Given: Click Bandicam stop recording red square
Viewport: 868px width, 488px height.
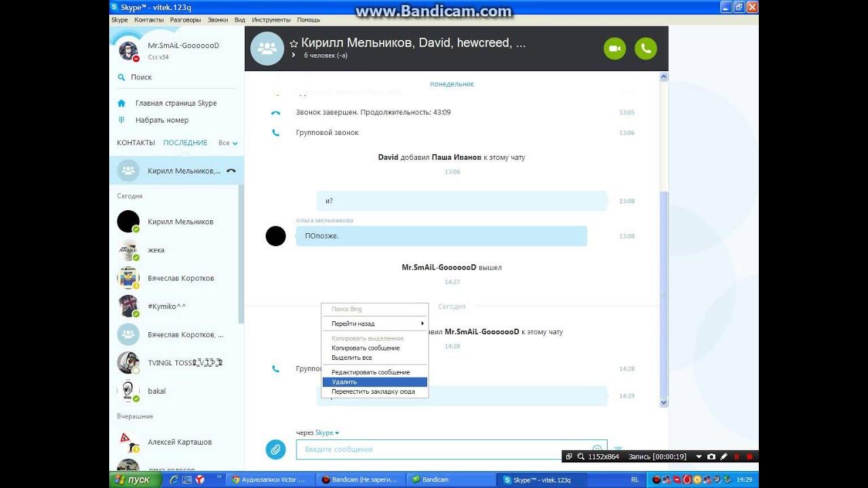Looking at the screenshot, I should click(x=749, y=457).
